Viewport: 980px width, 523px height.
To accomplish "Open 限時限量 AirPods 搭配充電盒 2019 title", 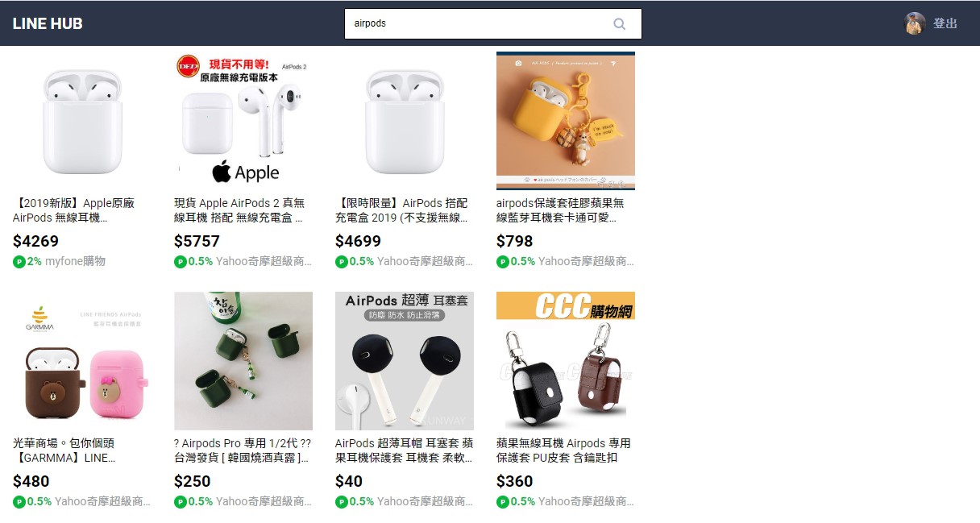I will [x=401, y=210].
